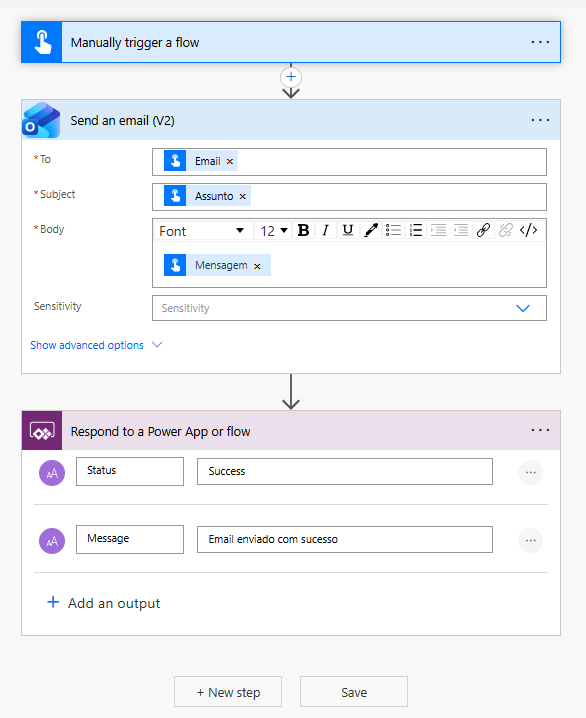The height and width of the screenshot is (718, 586).
Task: Open the options menu for the Status output
Action: 531,472
